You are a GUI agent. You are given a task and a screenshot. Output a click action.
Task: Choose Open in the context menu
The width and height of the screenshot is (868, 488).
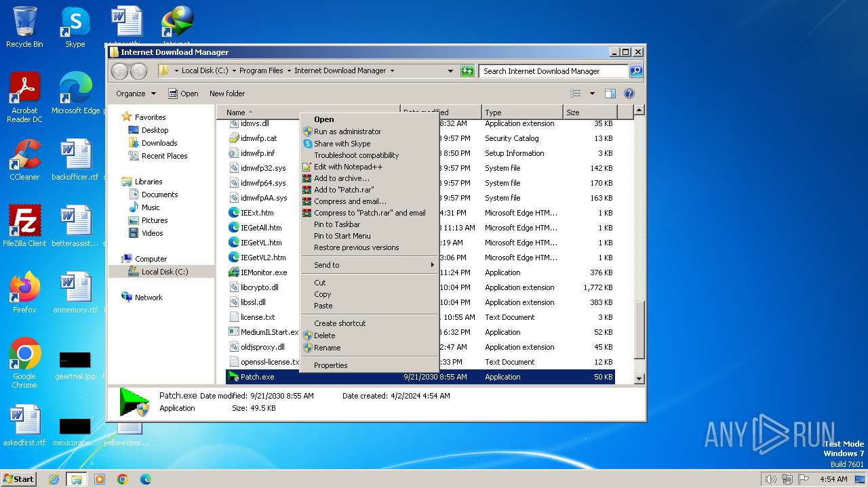coord(370,119)
